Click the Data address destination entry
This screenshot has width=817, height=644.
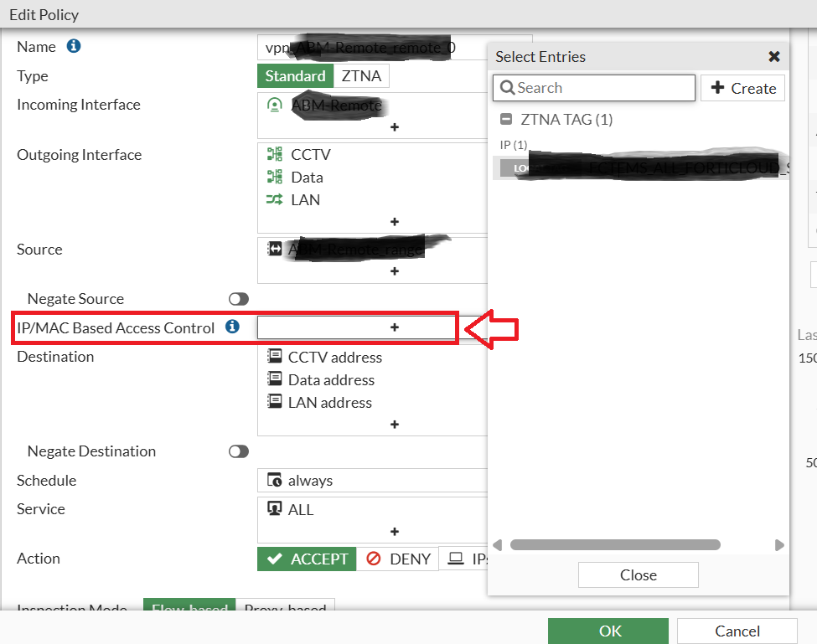point(331,380)
